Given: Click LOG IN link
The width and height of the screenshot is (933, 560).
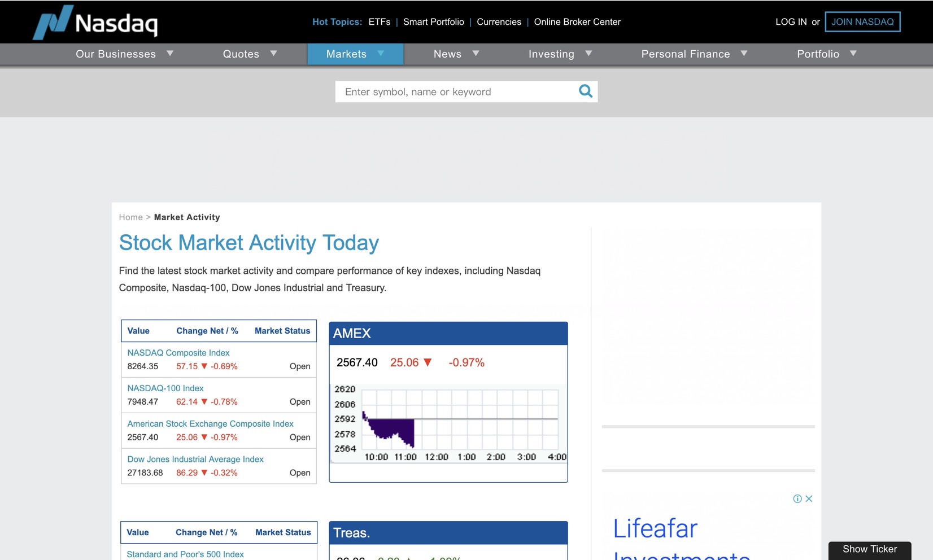Looking at the screenshot, I should tap(791, 22).
